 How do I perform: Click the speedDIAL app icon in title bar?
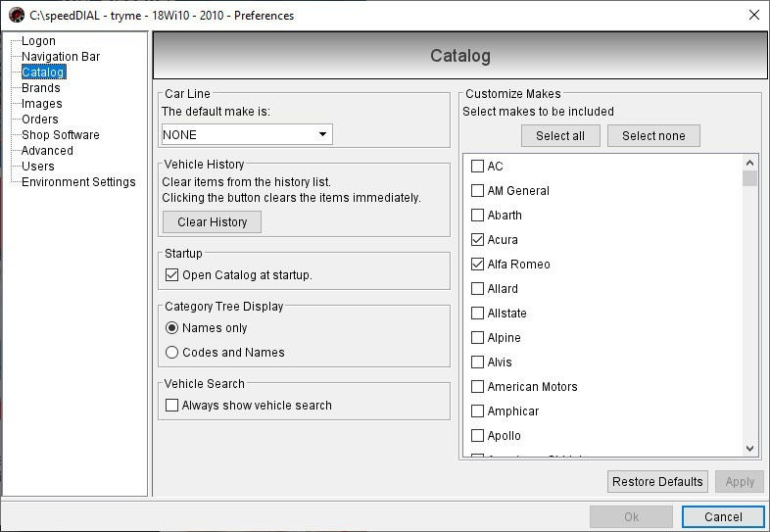click(x=17, y=16)
